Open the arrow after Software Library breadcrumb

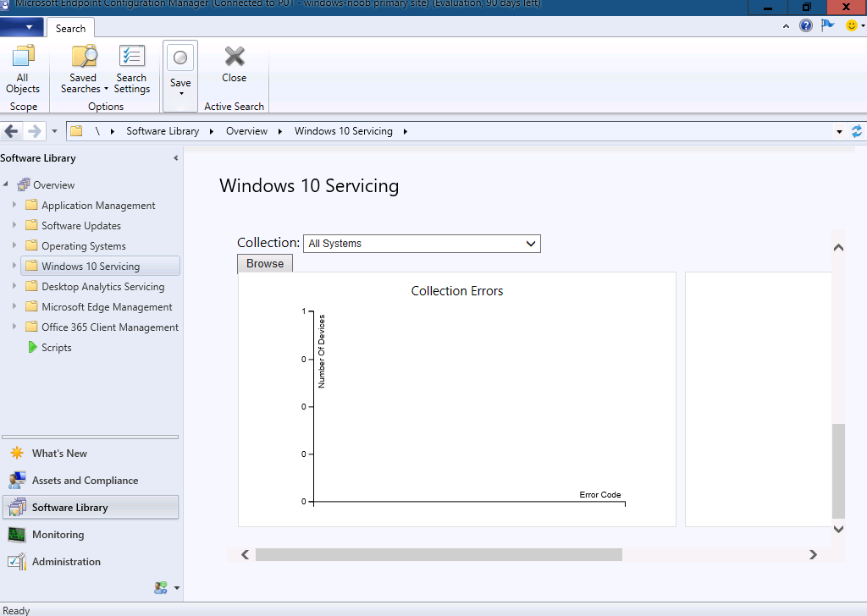coord(211,131)
